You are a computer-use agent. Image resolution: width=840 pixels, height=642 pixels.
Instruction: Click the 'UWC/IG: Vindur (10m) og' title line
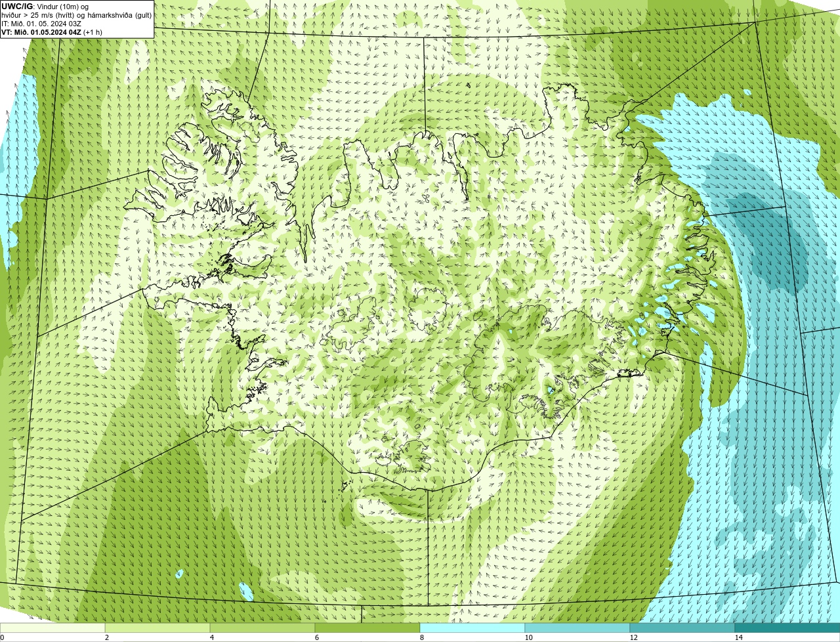45,7
